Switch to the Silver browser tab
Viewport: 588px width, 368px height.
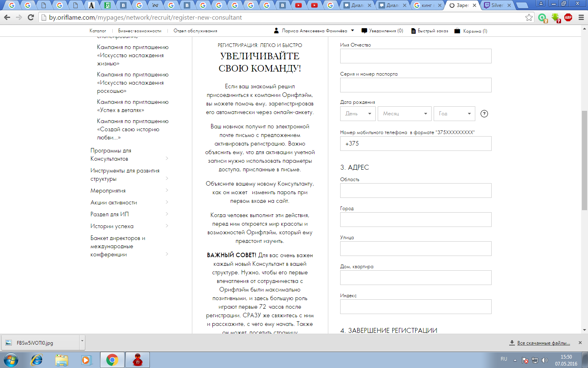tap(497, 5)
